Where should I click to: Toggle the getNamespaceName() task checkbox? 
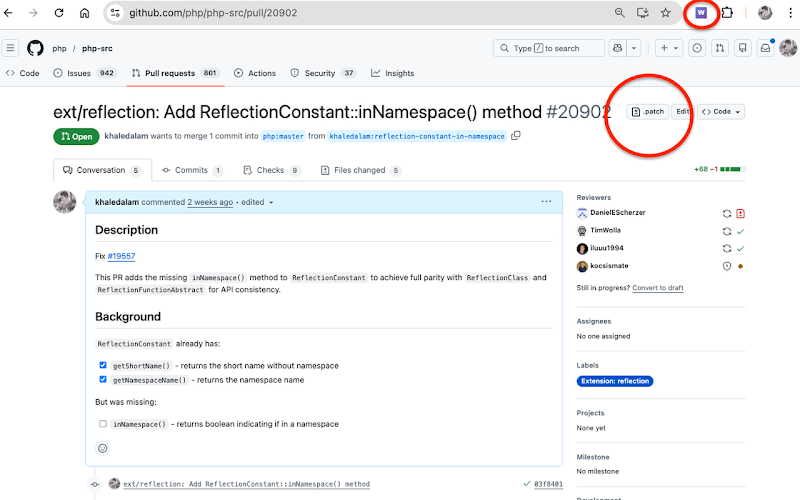click(103, 379)
